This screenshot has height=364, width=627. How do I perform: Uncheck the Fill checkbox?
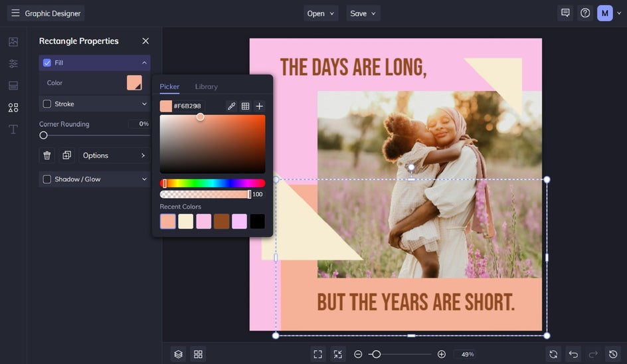(47, 63)
